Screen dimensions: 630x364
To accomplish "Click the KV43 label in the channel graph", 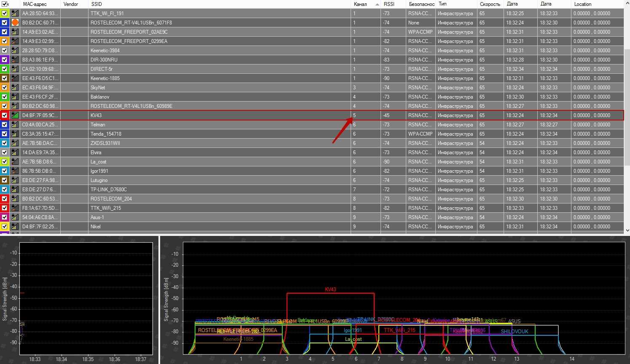I will pyautogui.click(x=330, y=290).
